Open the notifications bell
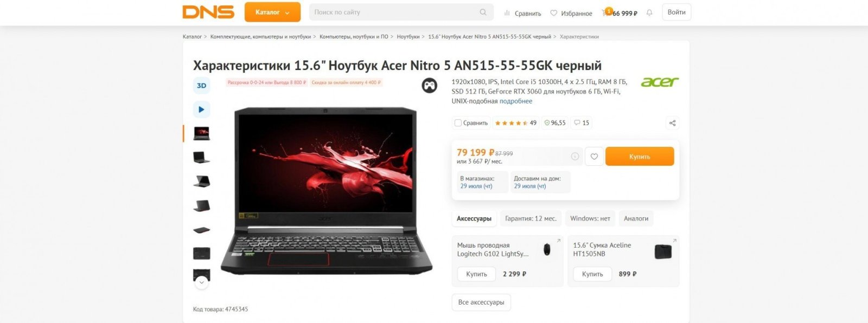The height and width of the screenshot is (323, 868). pos(649,12)
